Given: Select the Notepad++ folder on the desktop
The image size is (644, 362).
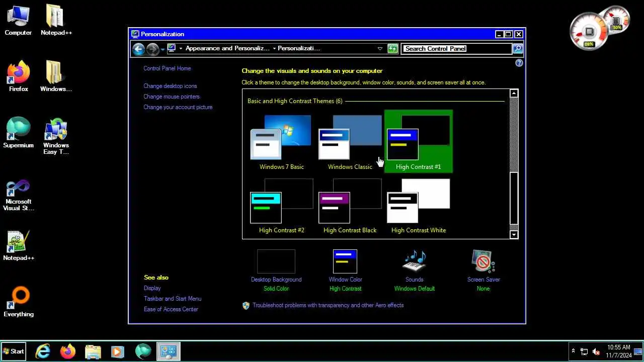Looking at the screenshot, I should pos(56,21).
